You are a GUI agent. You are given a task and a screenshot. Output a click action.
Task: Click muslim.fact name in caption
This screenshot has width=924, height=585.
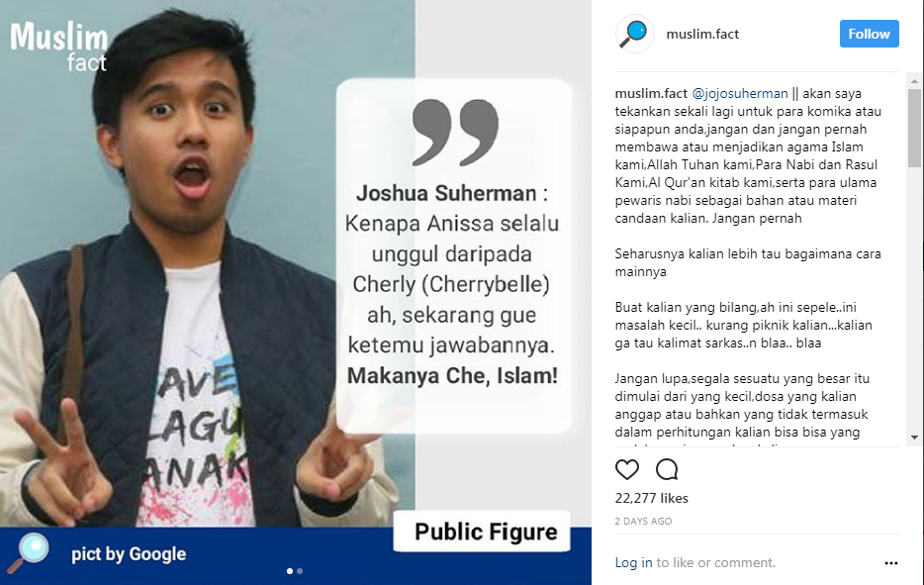pyautogui.click(x=651, y=93)
